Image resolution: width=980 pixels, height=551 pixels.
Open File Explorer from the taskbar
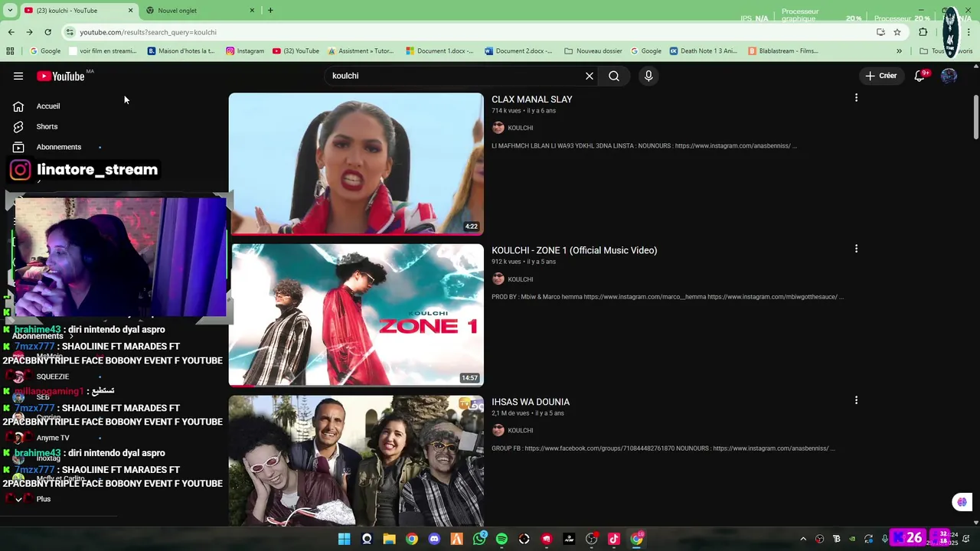coord(389,539)
